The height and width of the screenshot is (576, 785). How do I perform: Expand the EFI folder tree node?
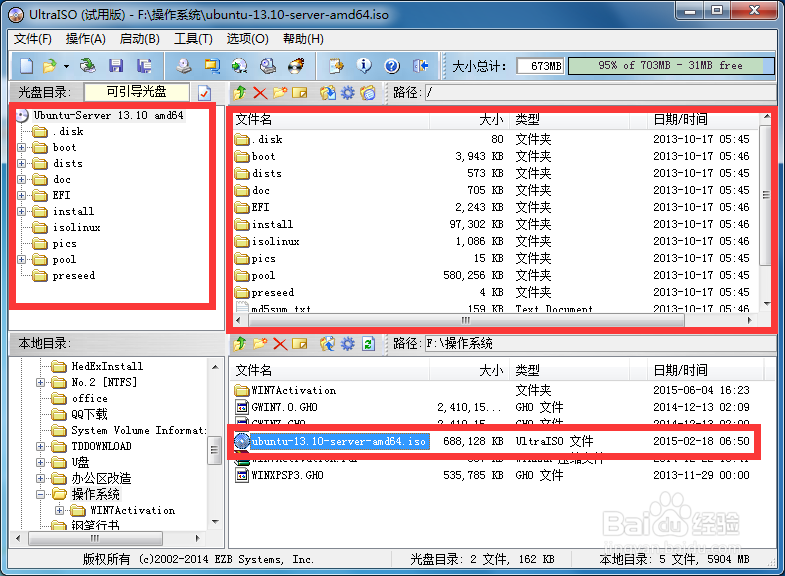pyautogui.click(x=22, y=196)
